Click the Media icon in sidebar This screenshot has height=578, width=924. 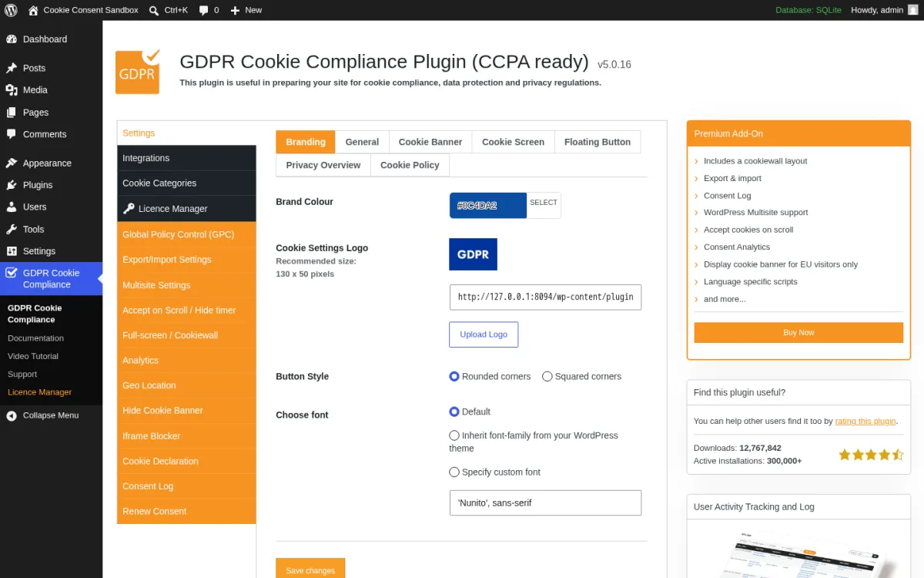12,90
